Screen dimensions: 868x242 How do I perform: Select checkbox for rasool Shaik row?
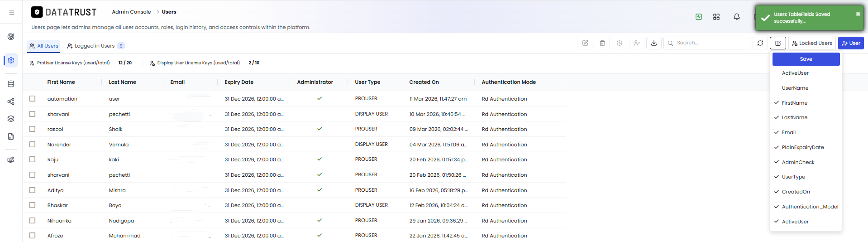[x=32, y=129]
